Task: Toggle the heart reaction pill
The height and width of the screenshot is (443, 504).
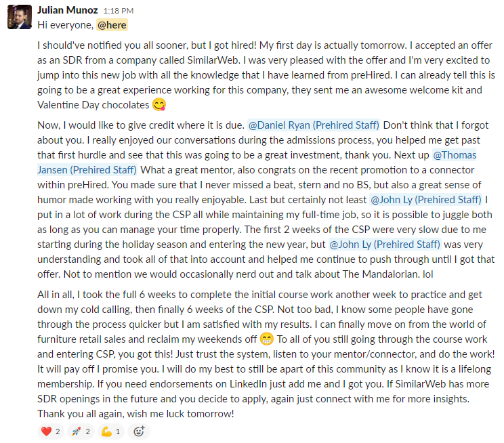Action: pyautogui.click(x=51, y=431)
